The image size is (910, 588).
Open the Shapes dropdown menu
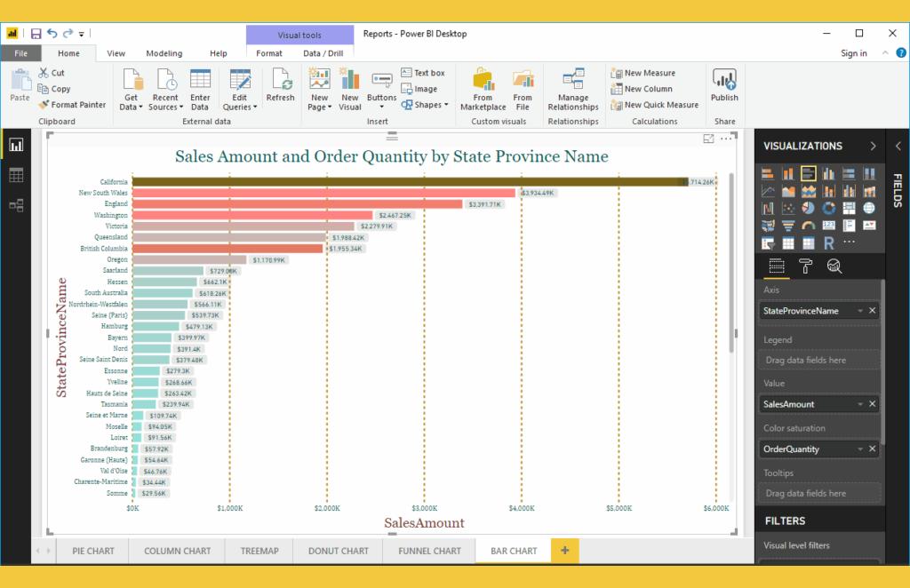click(427, 105)
